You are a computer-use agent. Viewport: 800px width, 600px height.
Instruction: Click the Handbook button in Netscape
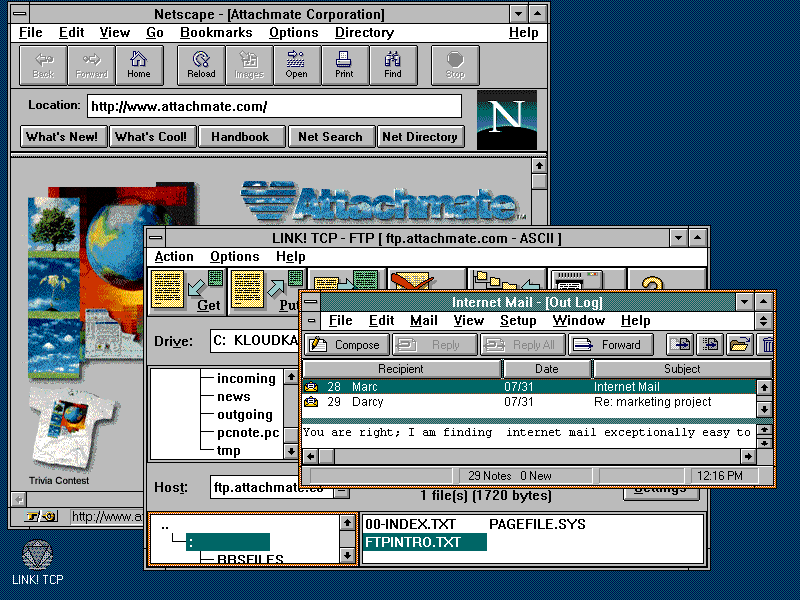[240, 137]
